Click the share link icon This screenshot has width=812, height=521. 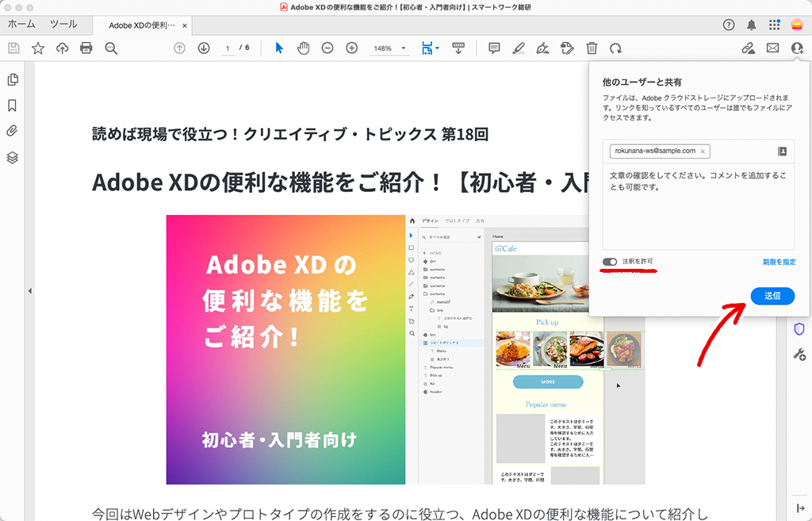[x=748, y=48]
